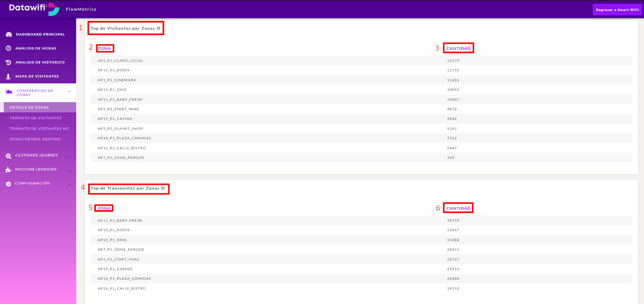The height and width of the screenshot is (304, 644).
Task: Click value 9868 in visitors table
Action: tap(452, 119)
